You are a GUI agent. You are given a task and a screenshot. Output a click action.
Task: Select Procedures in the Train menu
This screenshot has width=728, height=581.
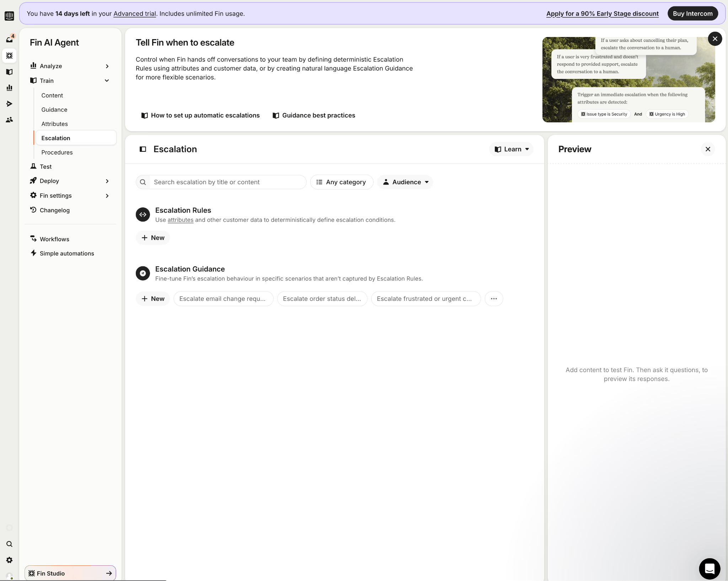57,152
